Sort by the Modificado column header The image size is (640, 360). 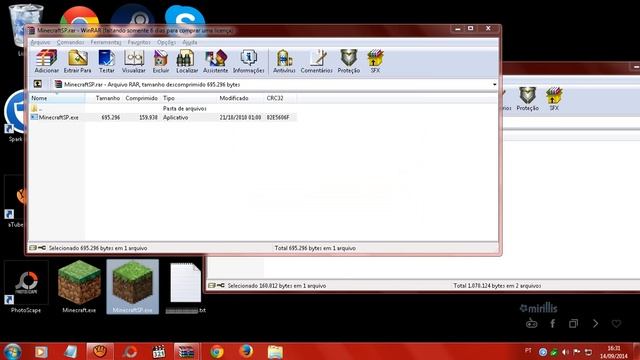[x=240, y=98]
